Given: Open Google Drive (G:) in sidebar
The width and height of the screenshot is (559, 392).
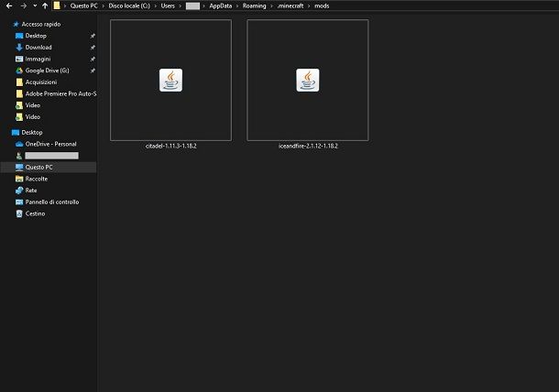Looking at the screenshot, I should tap(47, 71).
